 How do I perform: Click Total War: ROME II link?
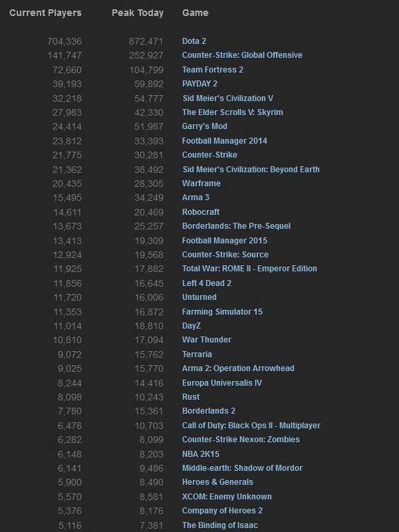click(249, 269)
